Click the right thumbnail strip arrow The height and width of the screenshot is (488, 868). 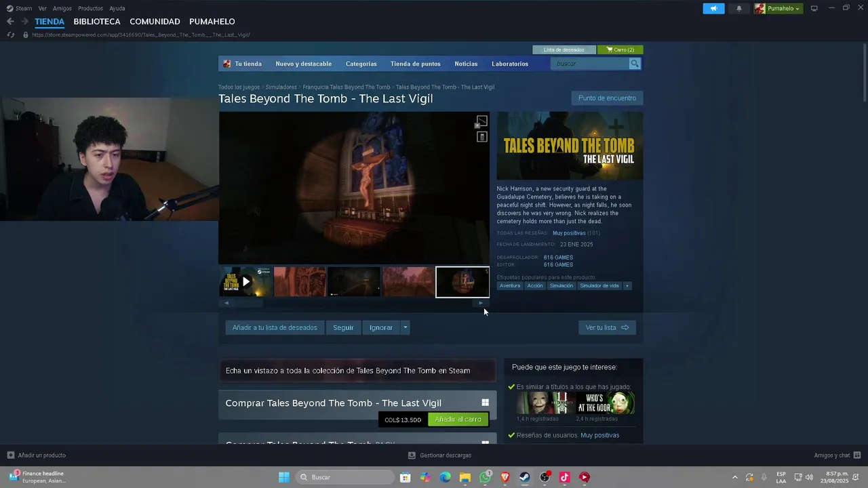tap(481, 303)
